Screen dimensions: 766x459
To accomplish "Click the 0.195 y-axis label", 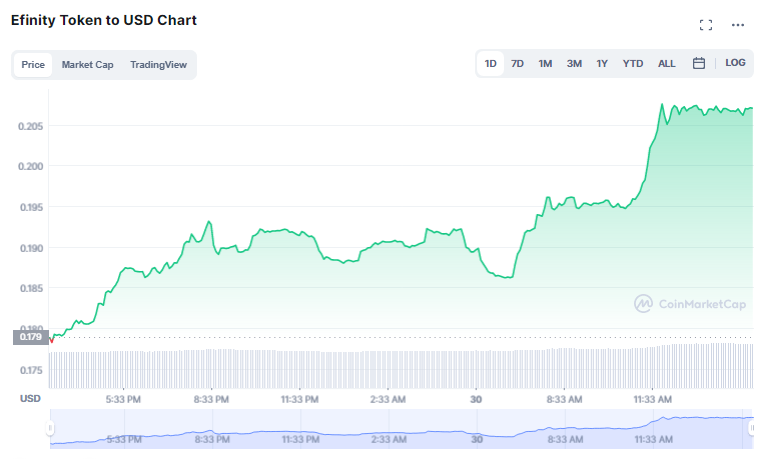I will 31,208.
